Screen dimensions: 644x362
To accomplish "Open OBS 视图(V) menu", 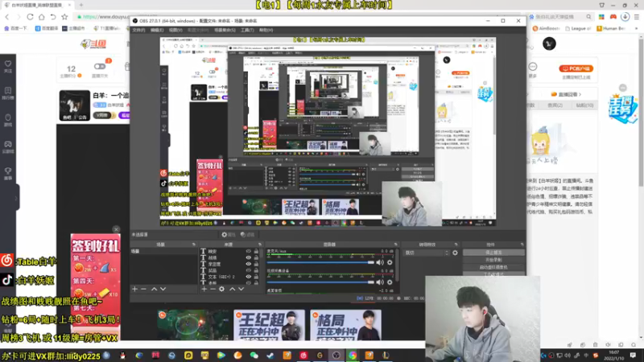I will pyautogui.click(x=175, y=30).
